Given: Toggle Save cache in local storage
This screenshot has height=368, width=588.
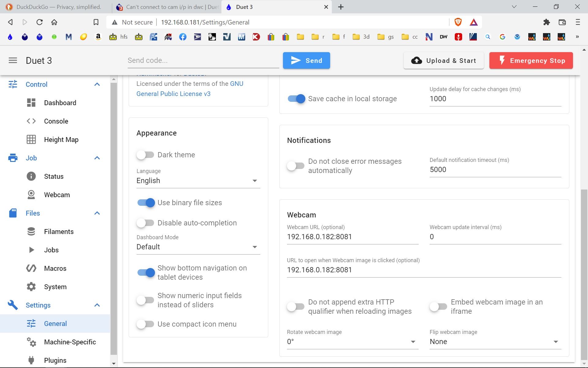Looking at the screenshot, I should (x=296, y=99).
